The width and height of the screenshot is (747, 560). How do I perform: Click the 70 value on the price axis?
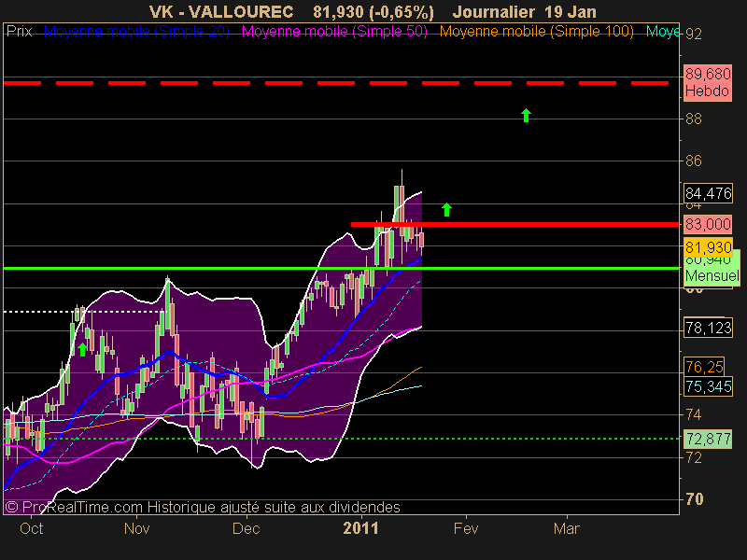tap(694, 499)
